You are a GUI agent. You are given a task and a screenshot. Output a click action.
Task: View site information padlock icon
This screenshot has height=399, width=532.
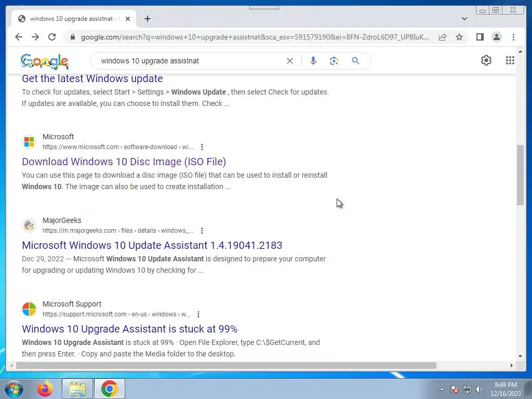click(x=72, y=37)
